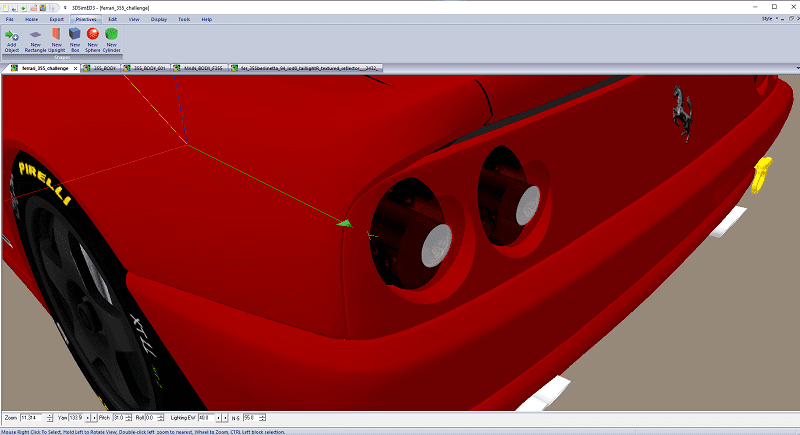Click the prancing horse emblem on model
The height and width of the screenshot is (435, 800).
[683, 114]
